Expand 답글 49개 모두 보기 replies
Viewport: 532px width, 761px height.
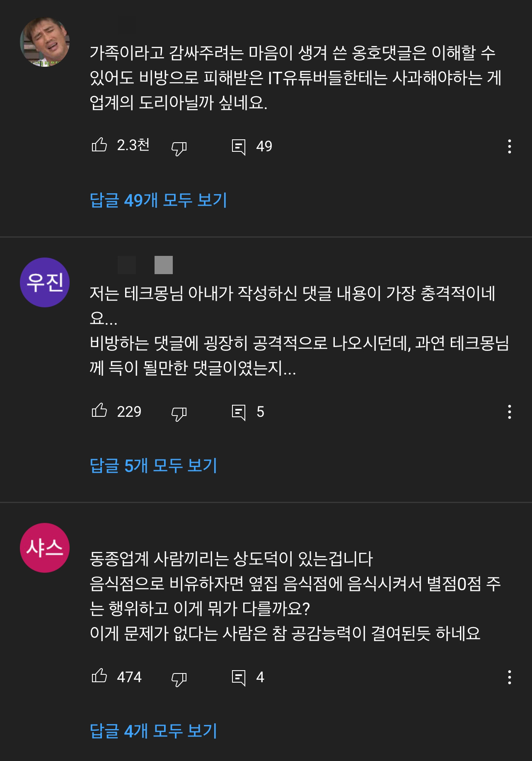click(158, 200)
